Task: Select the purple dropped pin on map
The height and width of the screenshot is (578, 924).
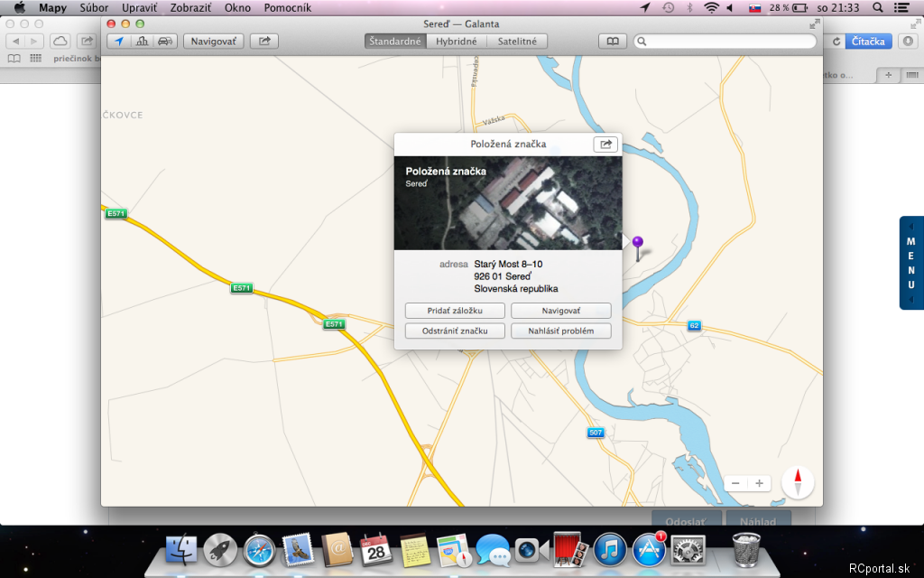Action: (x=638, y=242)
